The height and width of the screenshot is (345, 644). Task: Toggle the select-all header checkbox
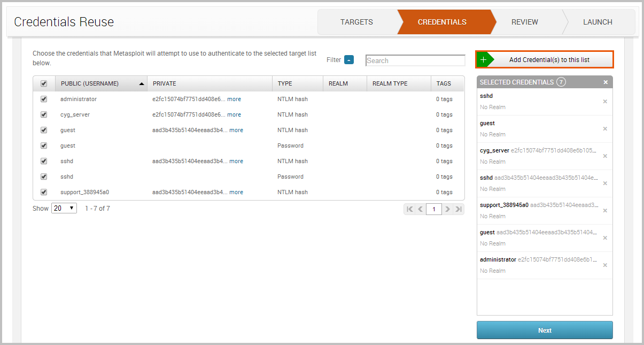(44, 83)
